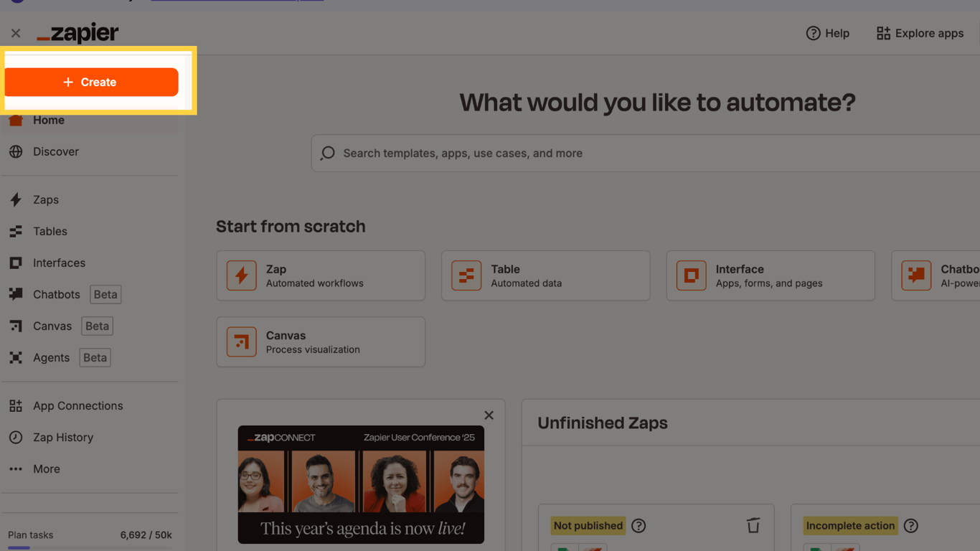Click the Canvas process visualization icon

coord(241,342)
